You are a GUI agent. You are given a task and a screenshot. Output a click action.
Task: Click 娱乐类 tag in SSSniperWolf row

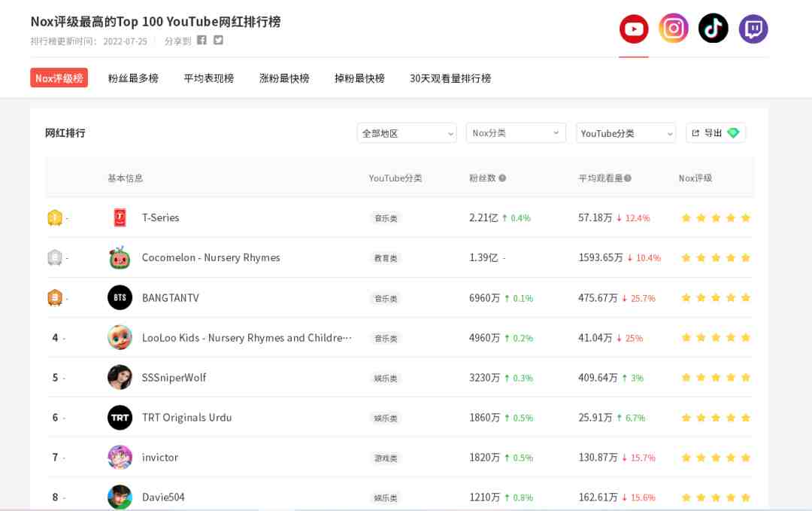[x=386, y=379]
